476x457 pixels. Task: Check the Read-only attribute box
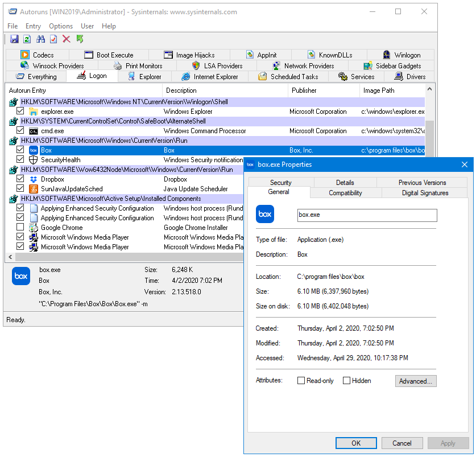point(301,380)
